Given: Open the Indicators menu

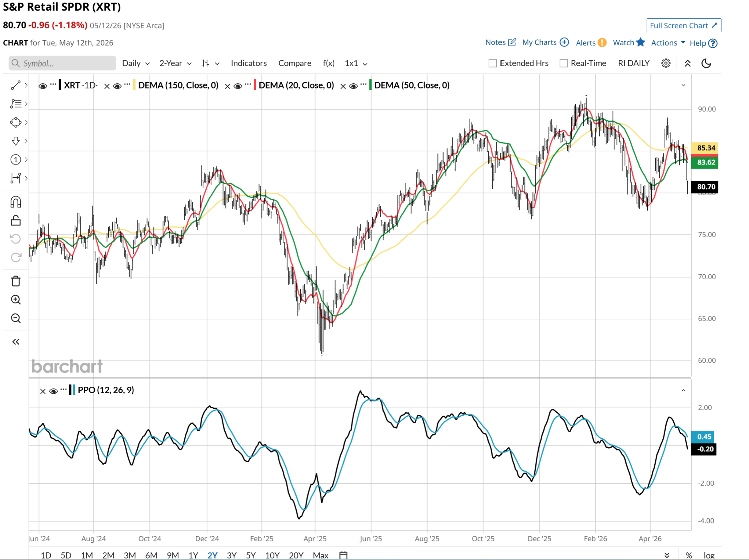Looking at the screenshot, I should 249,63.
